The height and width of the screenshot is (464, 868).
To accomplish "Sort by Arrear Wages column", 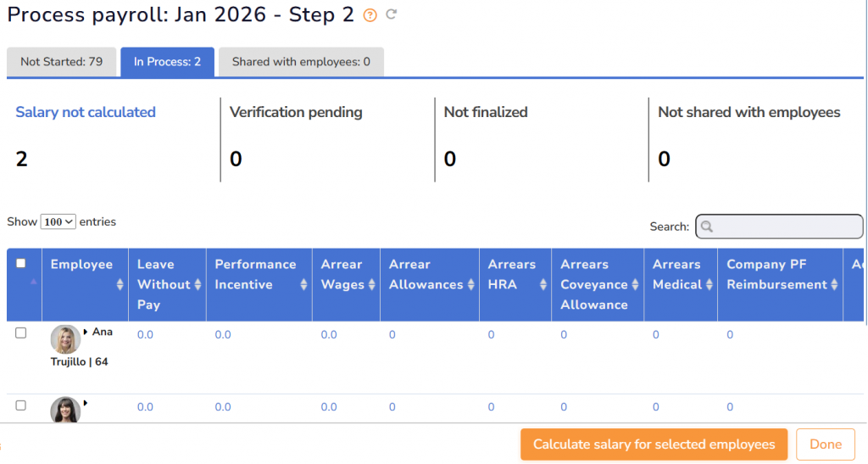I will [371, 285].
